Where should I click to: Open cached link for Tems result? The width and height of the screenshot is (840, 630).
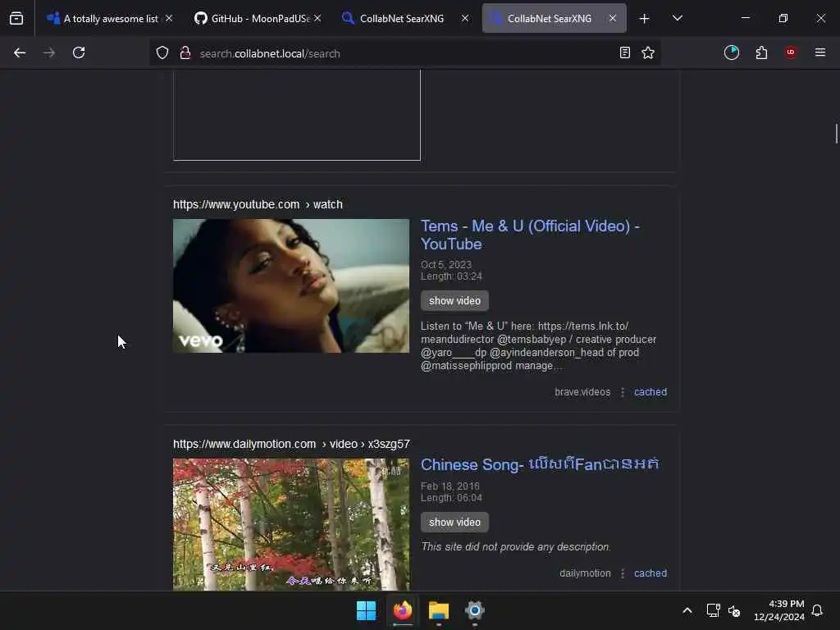point(651,392)
